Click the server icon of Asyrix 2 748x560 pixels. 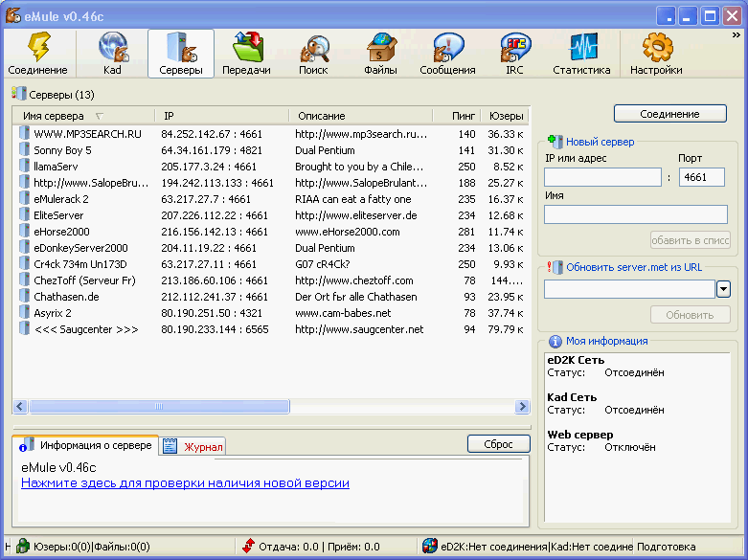24,311
